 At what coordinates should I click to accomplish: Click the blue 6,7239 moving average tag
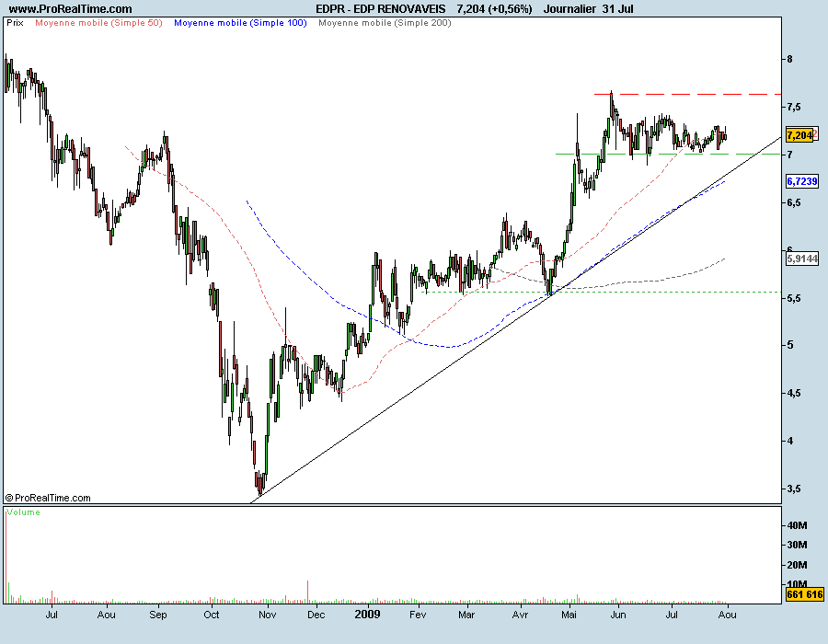(802, 181)
